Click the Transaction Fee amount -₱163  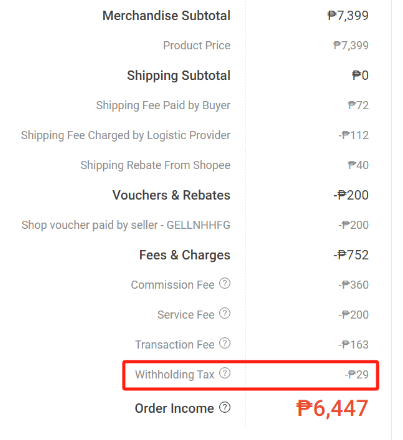point(354,345)
